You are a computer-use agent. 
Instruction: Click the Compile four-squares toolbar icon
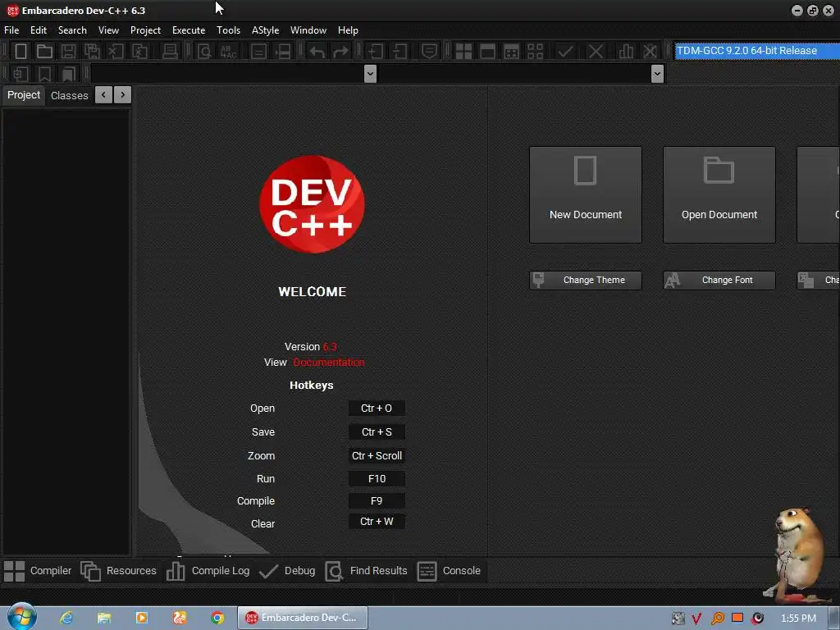tap(463, 52)
